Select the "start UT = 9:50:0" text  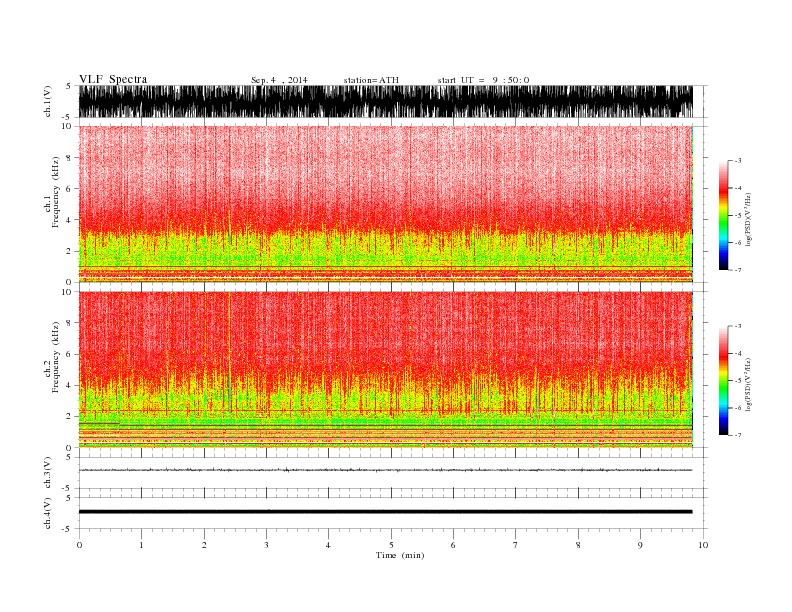tap(483, 80)
